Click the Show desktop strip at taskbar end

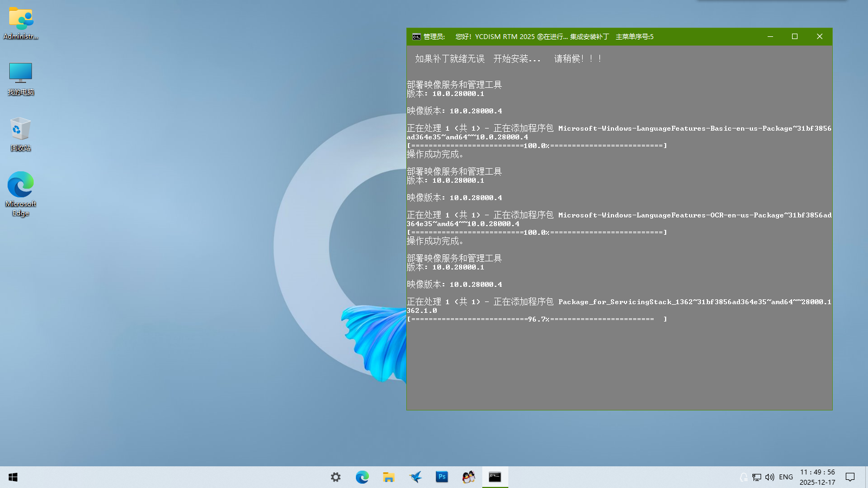[x=866, y=477]
